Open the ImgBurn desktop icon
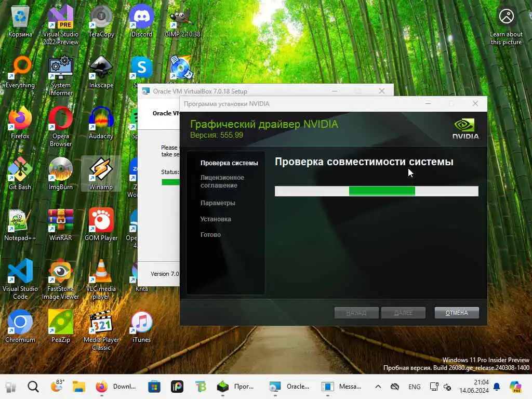Viewport: 532px width, 399px height. [60, 174]
